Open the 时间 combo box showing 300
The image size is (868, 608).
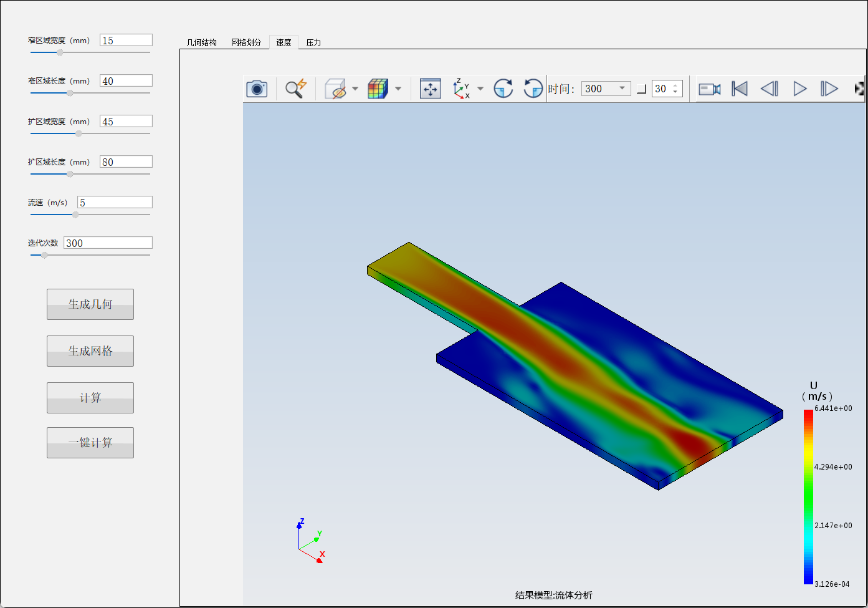606,89
